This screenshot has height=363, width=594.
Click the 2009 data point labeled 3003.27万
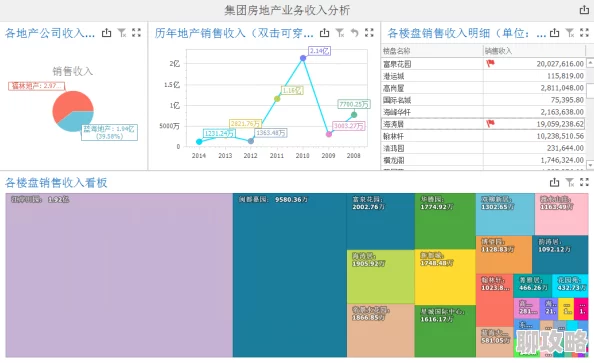329,134
